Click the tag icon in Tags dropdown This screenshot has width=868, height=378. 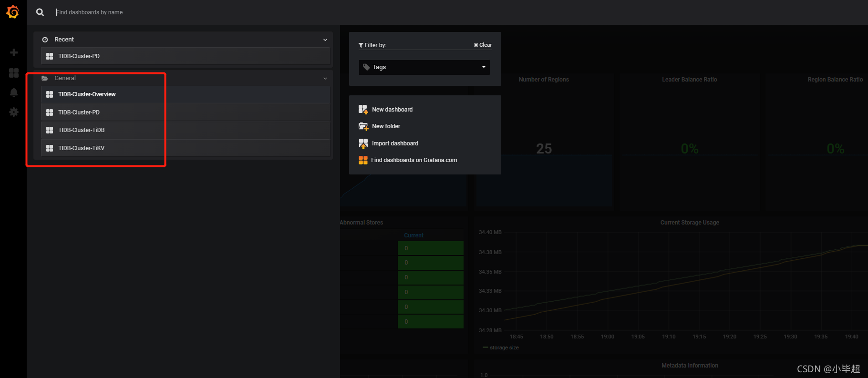pos(366,67)
